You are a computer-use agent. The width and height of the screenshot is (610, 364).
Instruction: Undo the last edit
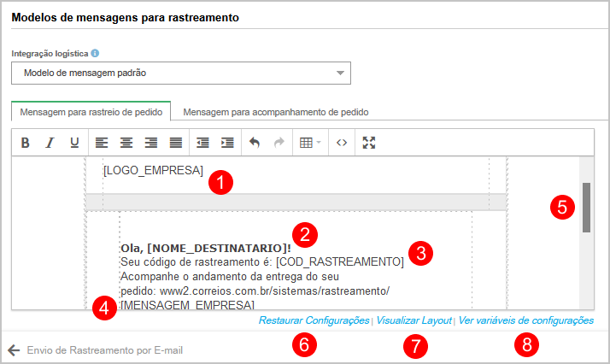[255, 143]
